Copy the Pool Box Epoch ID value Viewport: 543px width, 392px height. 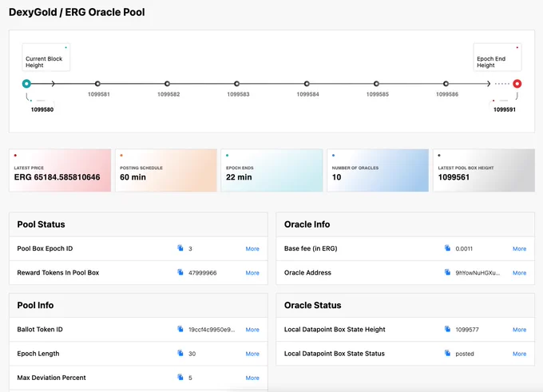pos(180,248)
